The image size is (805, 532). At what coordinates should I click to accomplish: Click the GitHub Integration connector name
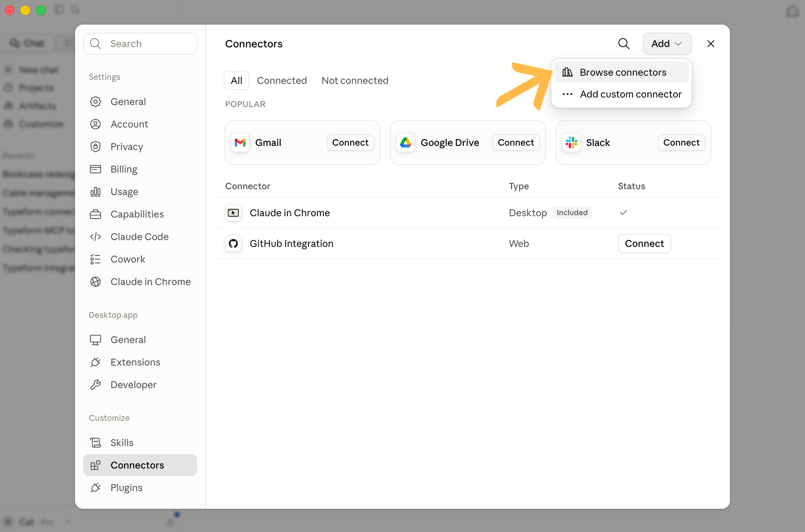[292, 243]
